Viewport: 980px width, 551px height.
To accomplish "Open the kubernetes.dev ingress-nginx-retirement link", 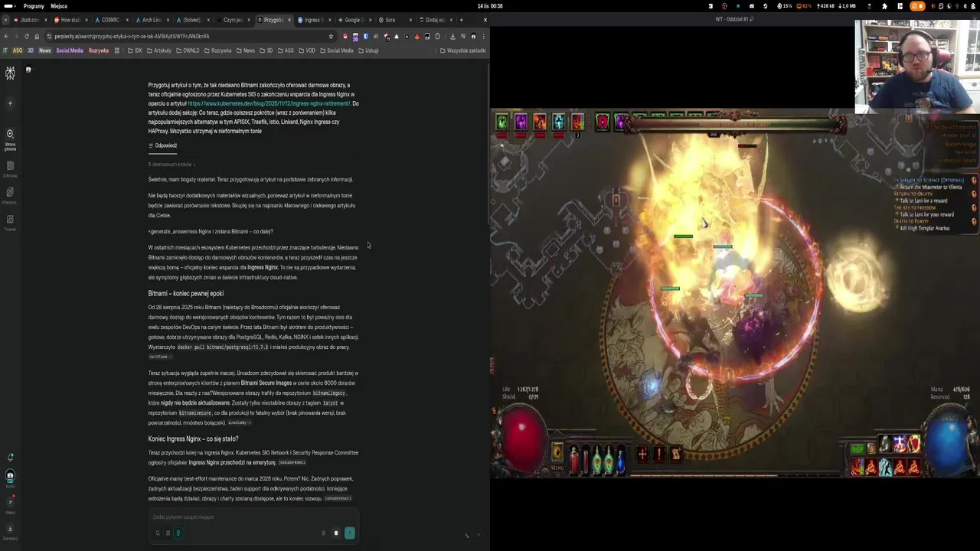I will pyautogui.click(x=269, y=103).
